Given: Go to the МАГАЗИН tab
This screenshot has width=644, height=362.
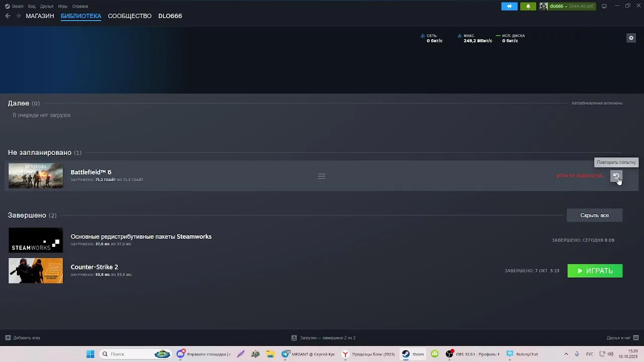Looking at the screenshot, I should 40,16.
